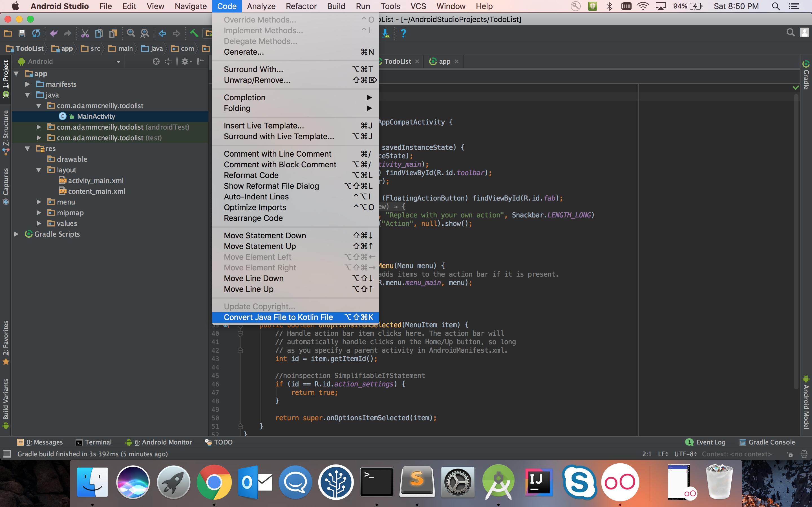Toggle the 1: Project tool window
This screenshot has width=812, height=507.
pos(6,74)
